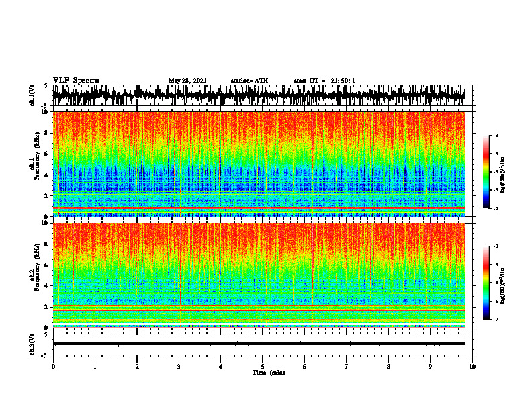Screen dimensions: 532x411
Task: Click the "9" tick on the time axis
Action: pyautogui.click(x=430, y=367)
